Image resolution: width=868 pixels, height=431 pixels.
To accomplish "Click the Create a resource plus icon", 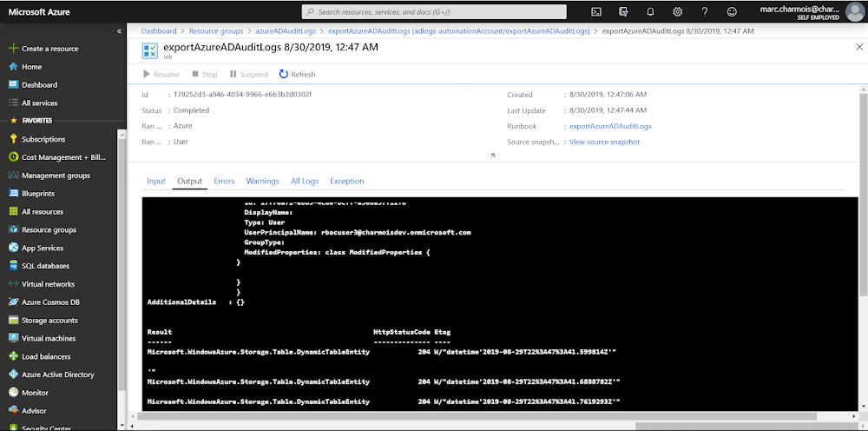I will point(14,49).
